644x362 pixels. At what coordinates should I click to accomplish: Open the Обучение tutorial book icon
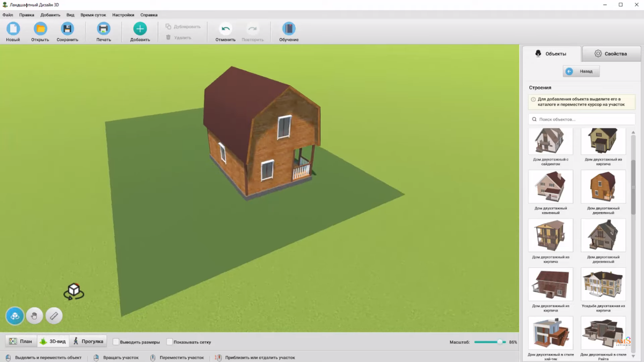click(x=289, y=29)
